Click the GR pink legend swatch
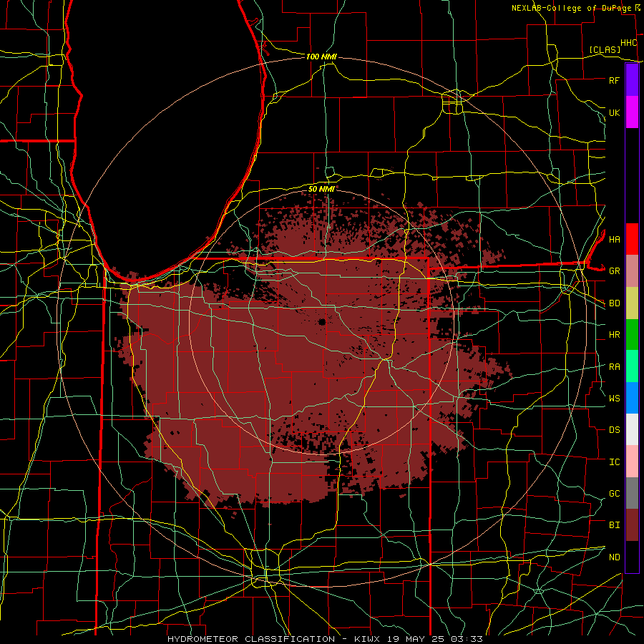Screen dimensions: 644x644 click(632, 270)
